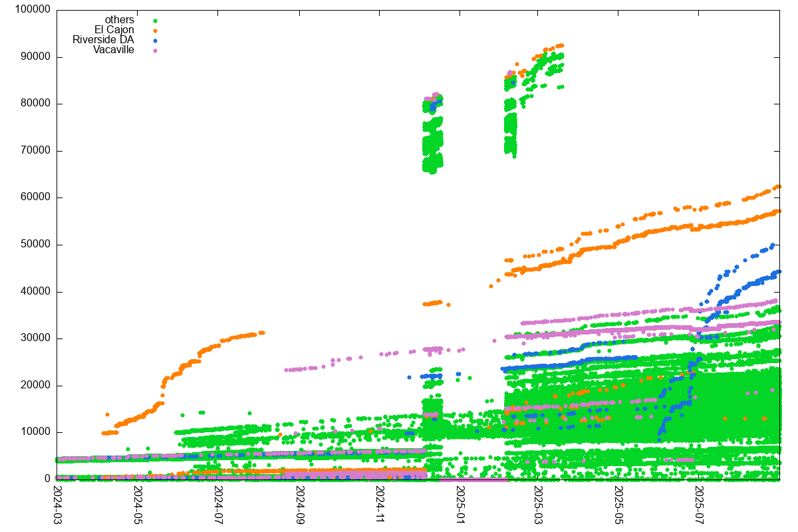The width and height of the screenshot is (798, 532).
Task: Select the 'Riverside DA' legend label
Action: [x=103, y=40]
